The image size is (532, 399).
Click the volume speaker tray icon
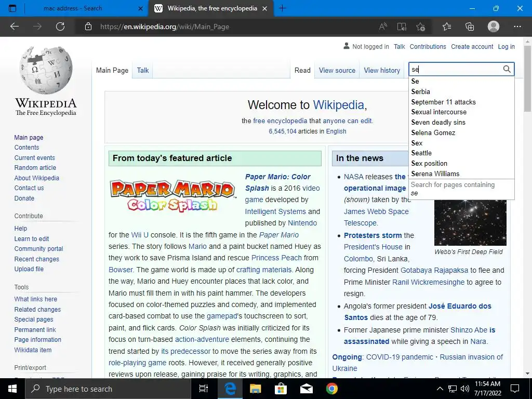(465, 389)
